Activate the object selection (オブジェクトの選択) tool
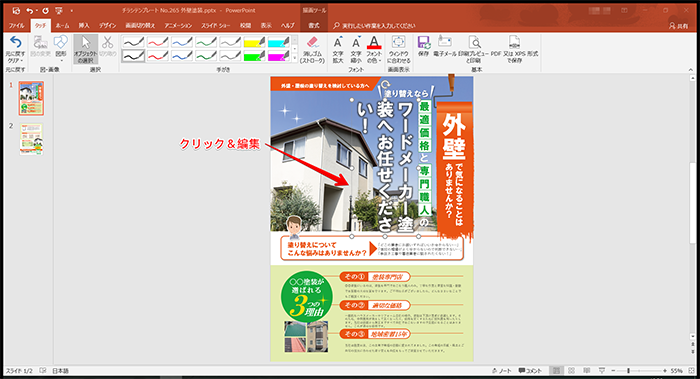 [85, 49]
